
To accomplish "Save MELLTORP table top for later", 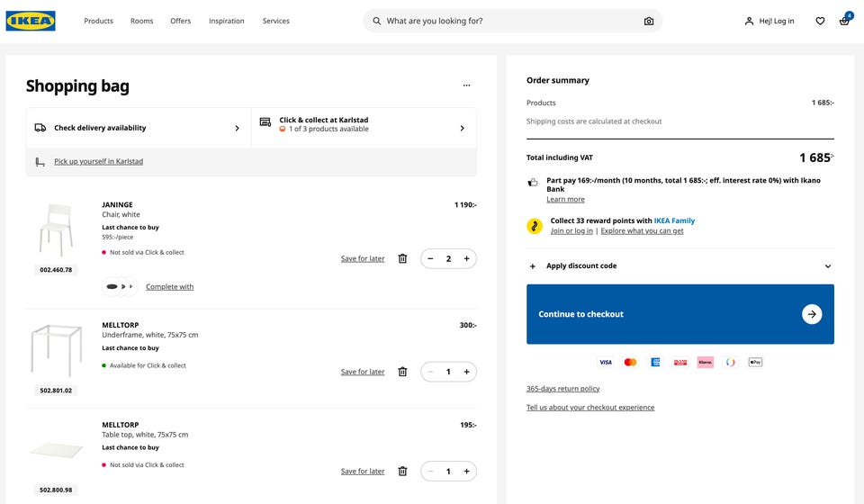I will [x=362, y=471].
